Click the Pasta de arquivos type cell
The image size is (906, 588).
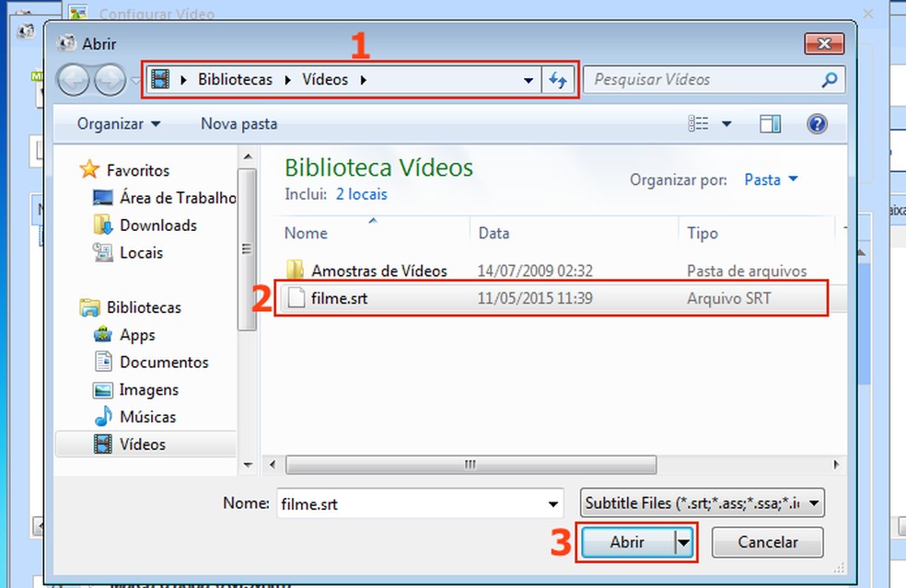(x=747, y=271)
